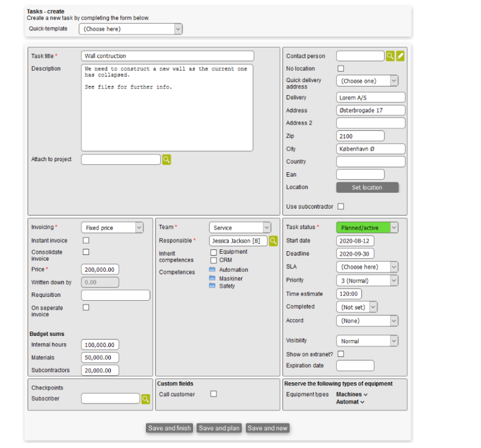Tick the Instant invoice checkbox
Viewport: 481px width, 448px height.
(86, 240)
